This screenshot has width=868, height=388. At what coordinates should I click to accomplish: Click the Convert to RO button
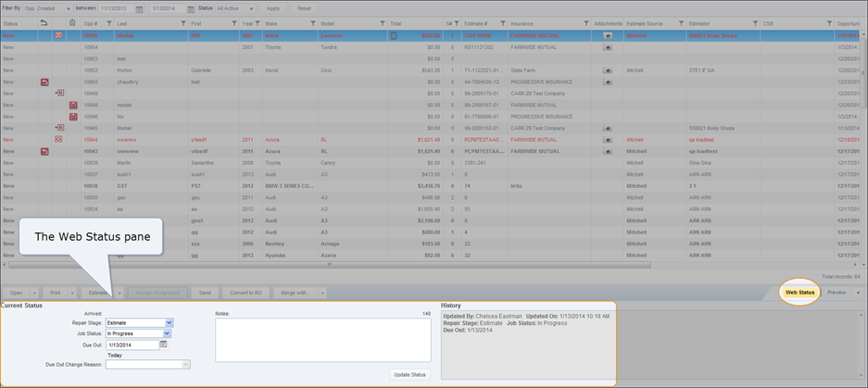(x=244, y=293)
